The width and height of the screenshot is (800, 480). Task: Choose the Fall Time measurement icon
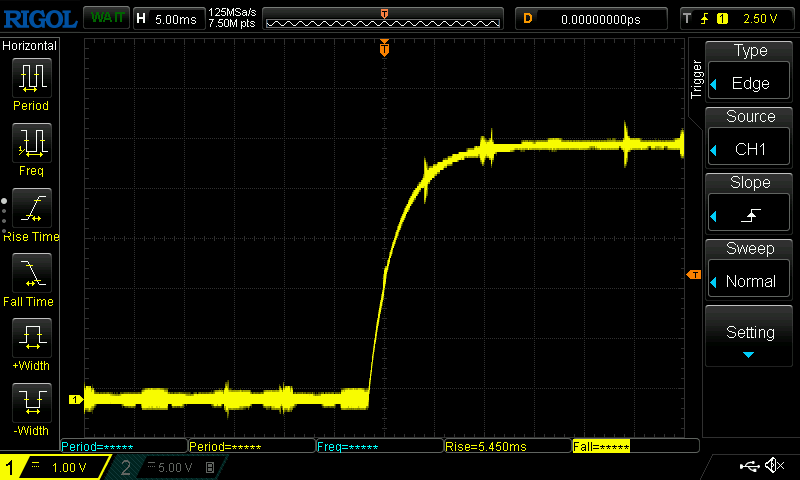click(30, 273)
